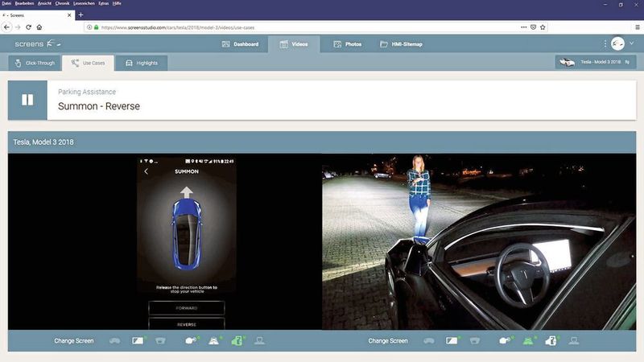Left panel: select the camera view icon
The image size is (644, 362).
tap(191, 340)
